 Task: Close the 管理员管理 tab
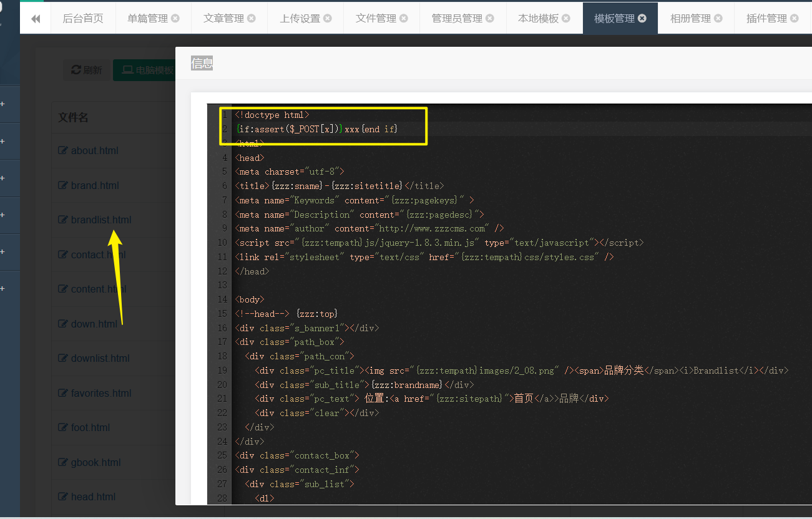click(490, 18)
